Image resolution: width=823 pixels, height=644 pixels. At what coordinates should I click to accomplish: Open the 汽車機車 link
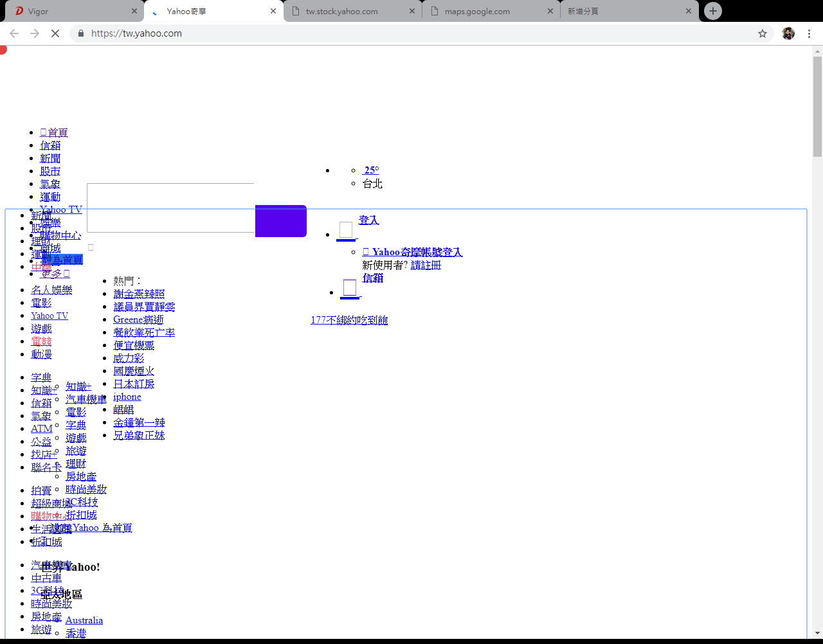86,399
